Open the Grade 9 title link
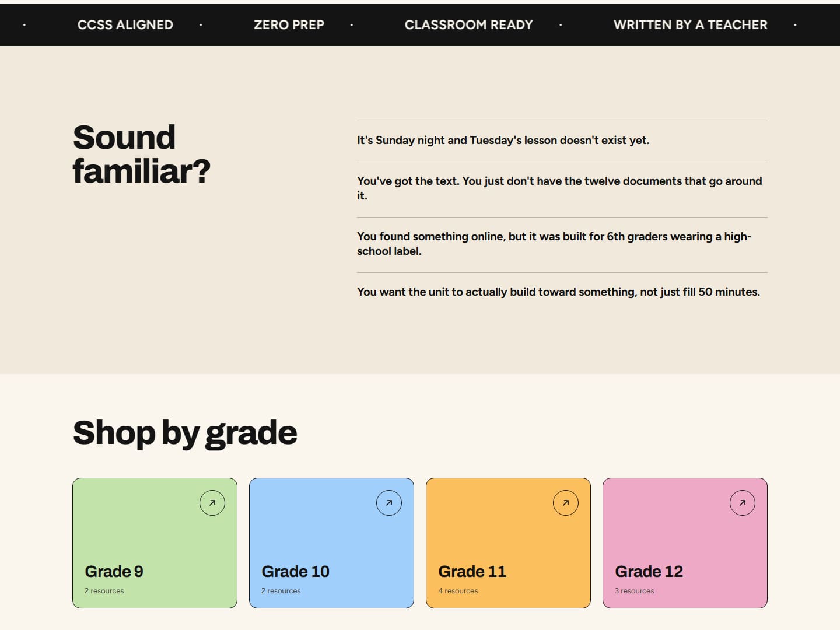Viewport: 840px width, 630px height. point(114,571)
